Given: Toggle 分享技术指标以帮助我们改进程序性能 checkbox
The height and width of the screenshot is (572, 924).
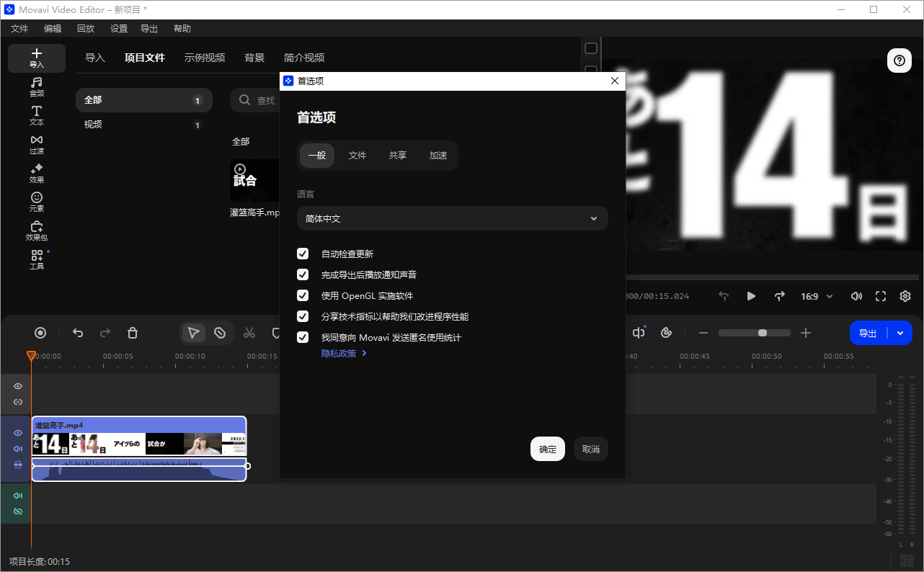Looking at the screenshot, I should (x=303, y=316).
